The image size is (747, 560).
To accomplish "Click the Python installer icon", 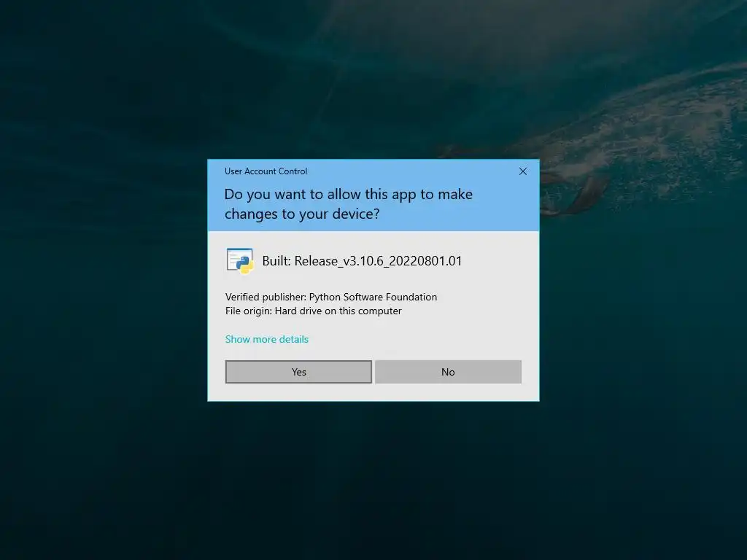I will click(239, 261).
